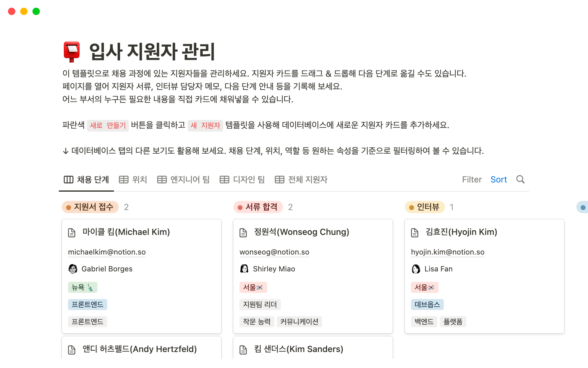The width and height of the screenshot is (588, 368).
Task: Select the 디자인 팀 tab
Action: 242,180
